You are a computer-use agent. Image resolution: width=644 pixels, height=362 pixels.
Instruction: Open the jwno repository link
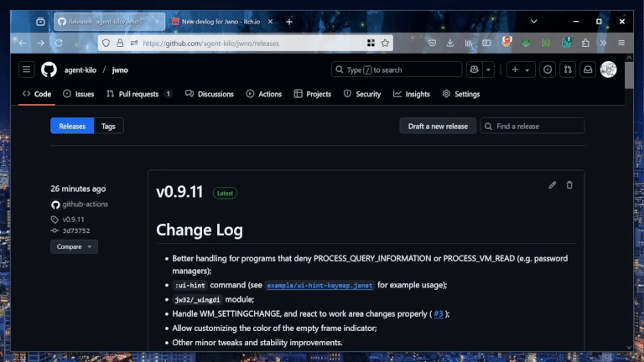[x=120, y=70]
